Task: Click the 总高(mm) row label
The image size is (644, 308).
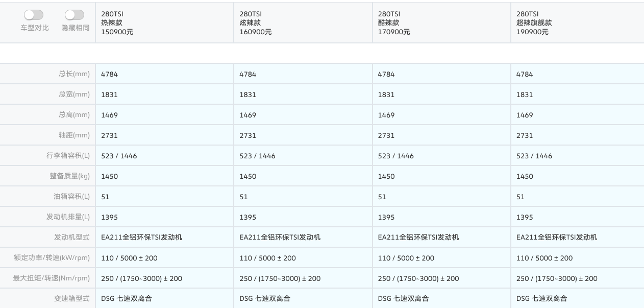Action: tap(74, 115)
